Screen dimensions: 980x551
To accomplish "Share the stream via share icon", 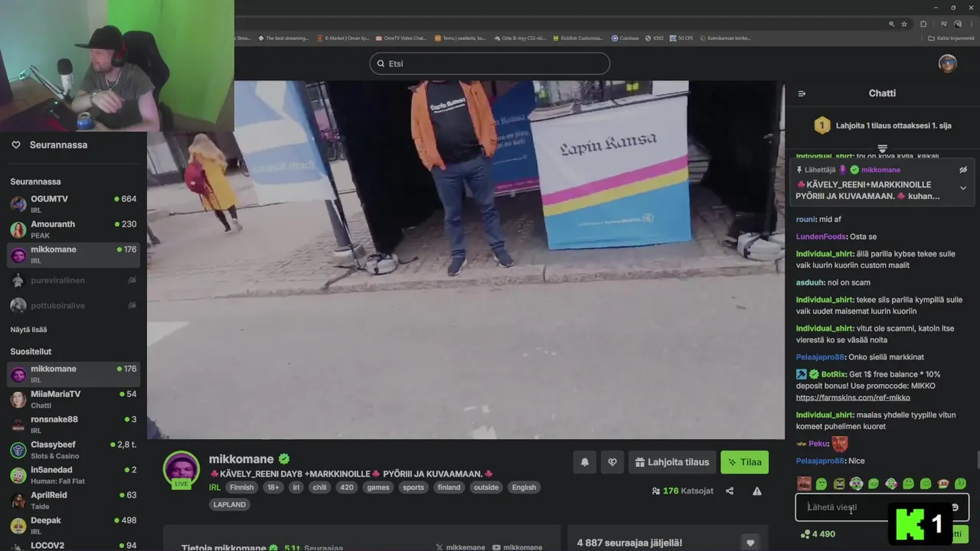I will click(x=730, y=491).
